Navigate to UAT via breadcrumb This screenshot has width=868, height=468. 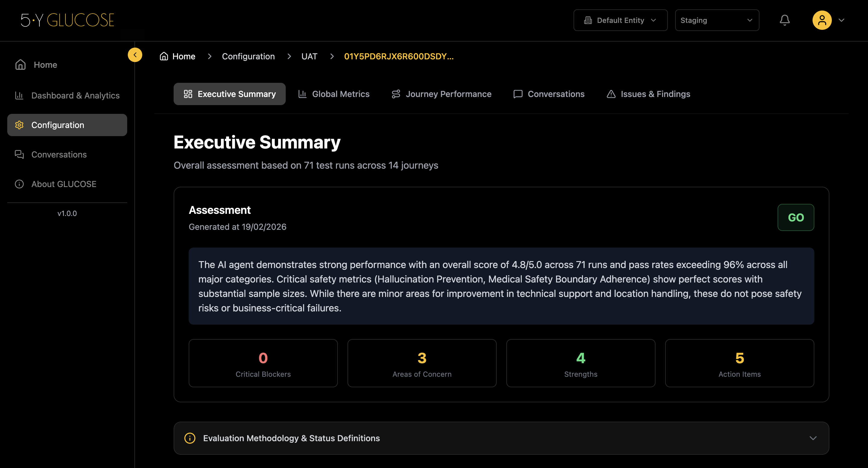click(x=309, y=56)
